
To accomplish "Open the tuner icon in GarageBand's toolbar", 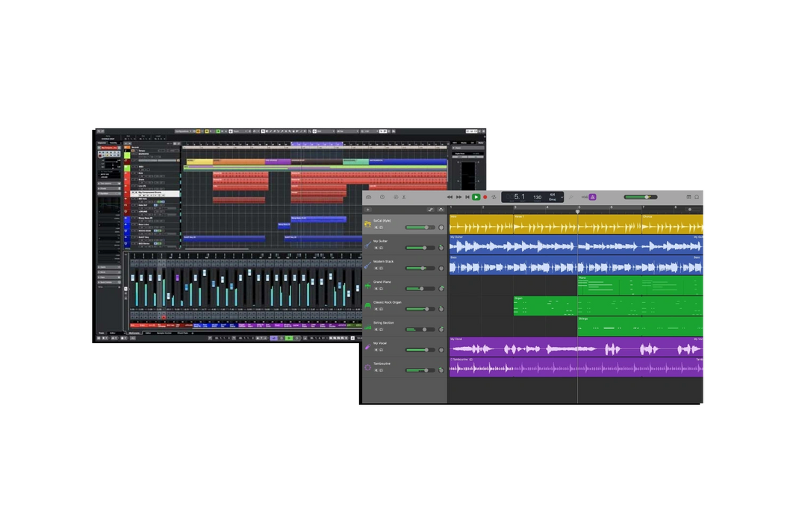I will click(x=571, y=197).
